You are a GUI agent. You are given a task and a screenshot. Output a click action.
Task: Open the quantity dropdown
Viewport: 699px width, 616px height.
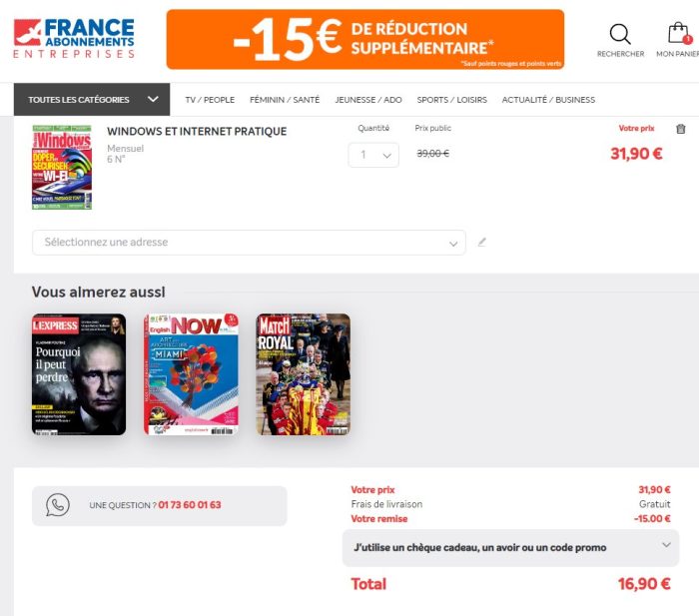[x=373, y=155]
